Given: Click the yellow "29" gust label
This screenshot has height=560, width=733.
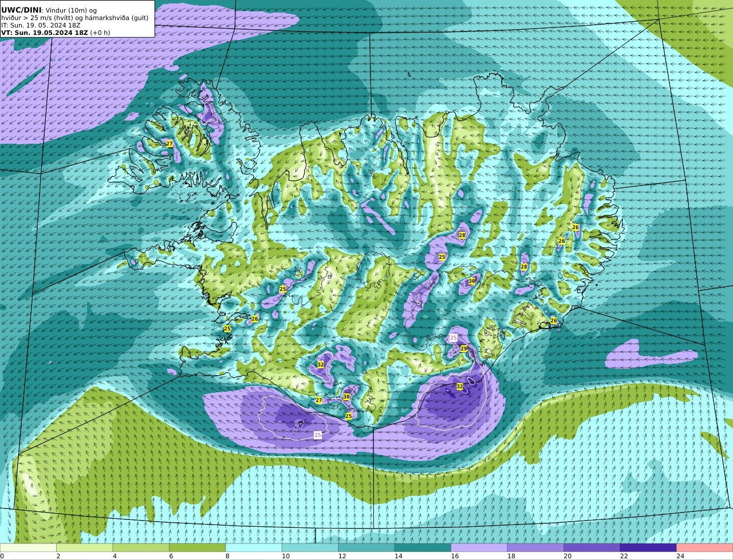Looking at the screenshot, I should (464, 349).
